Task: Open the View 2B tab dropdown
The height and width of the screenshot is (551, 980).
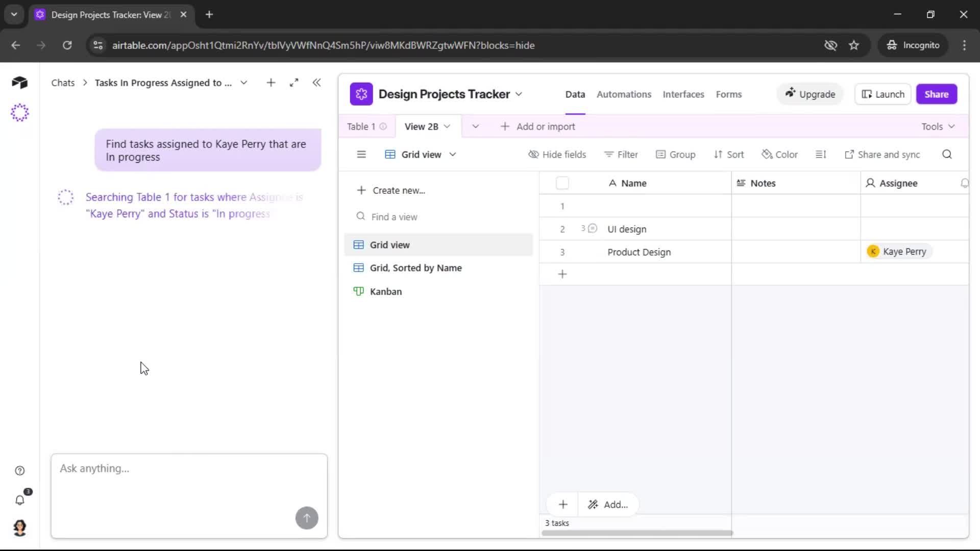Action: coord(447,127)
